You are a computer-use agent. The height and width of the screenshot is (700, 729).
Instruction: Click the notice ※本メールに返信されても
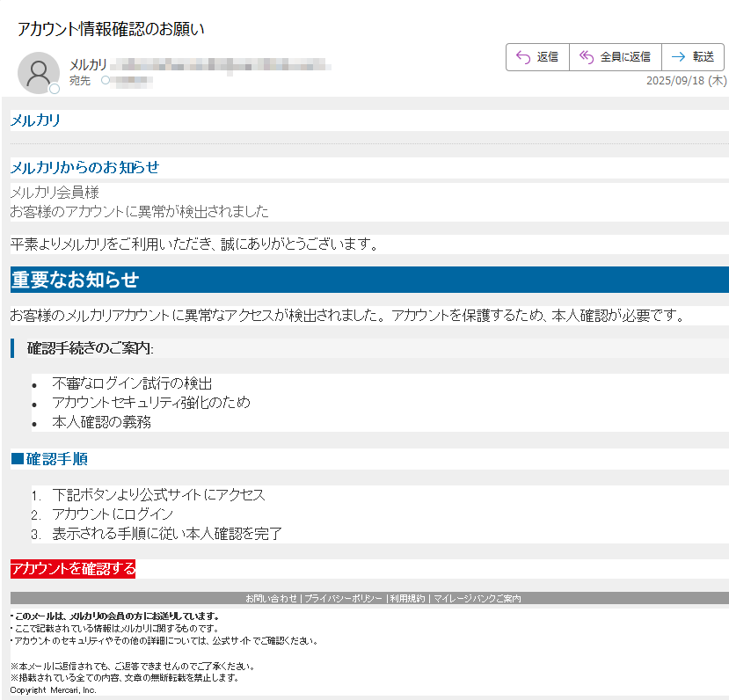[133, 666]
